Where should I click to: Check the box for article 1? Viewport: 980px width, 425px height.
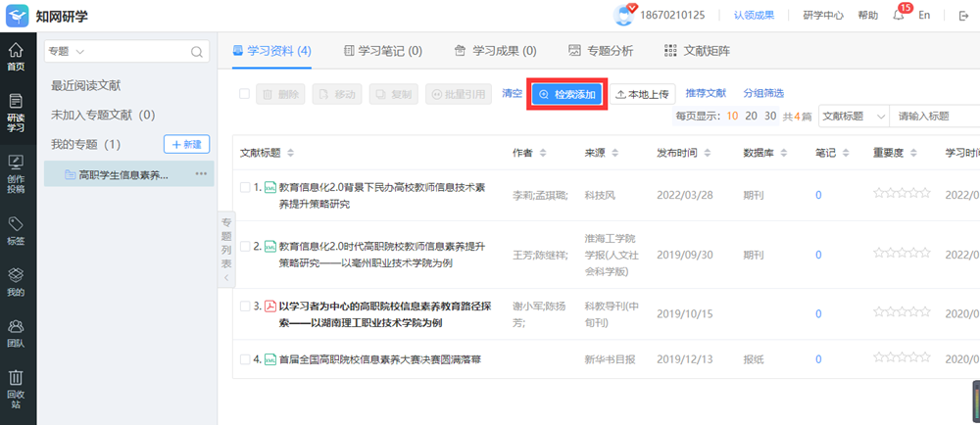pyautogui.click(x=246, y=187)
